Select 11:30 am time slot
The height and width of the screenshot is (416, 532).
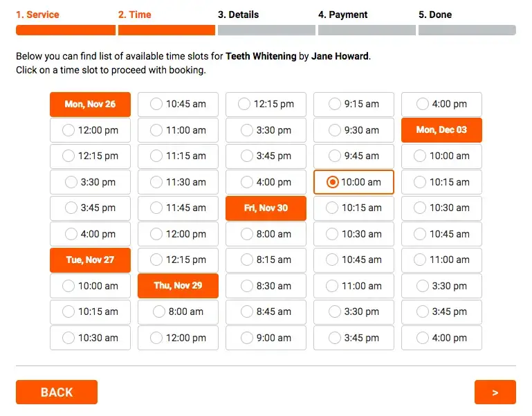coord(178,182)
